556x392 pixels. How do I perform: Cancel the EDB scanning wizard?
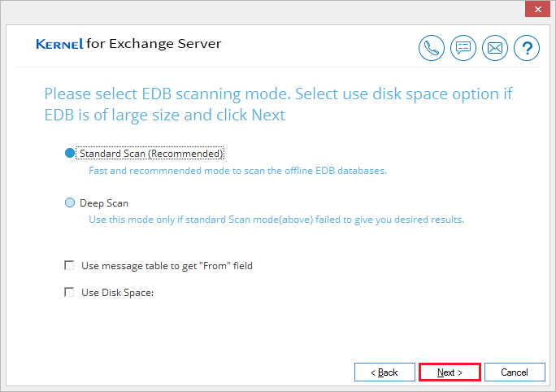pos(515,372)
